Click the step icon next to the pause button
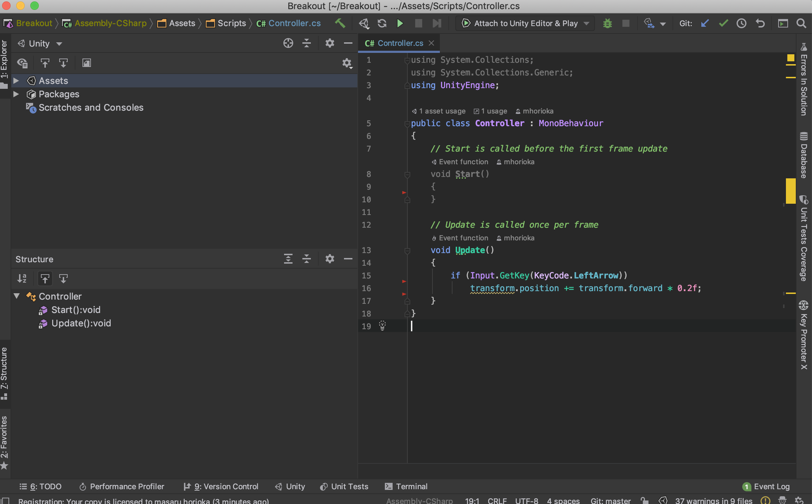This screenshot has width=812, height=504. [x=437, y=23]
